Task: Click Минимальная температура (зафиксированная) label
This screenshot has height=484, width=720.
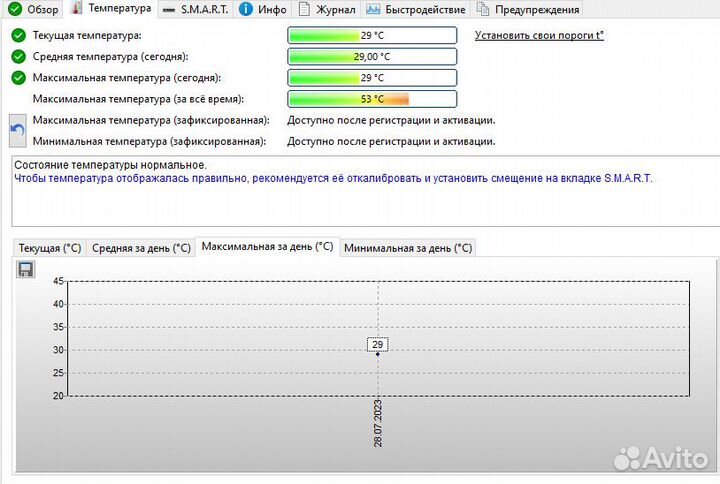Action: 149,141
